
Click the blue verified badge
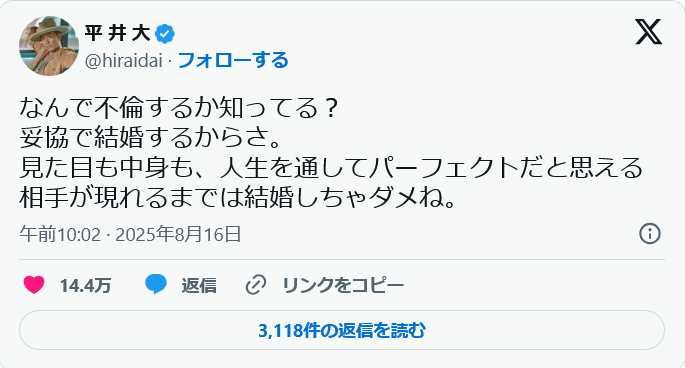coord(165,34)
